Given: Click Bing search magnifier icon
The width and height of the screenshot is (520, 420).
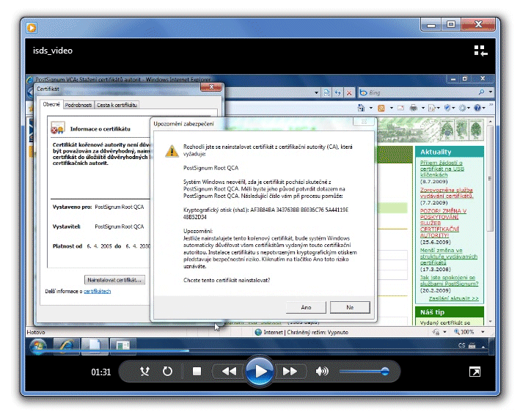Looking at the screenshot, I should 481,92.
